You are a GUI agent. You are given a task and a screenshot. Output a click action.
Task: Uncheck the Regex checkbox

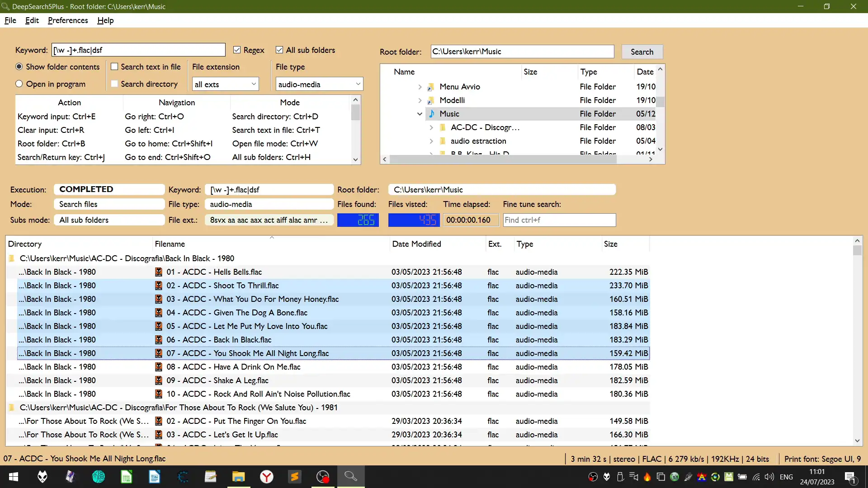pos(237,50)
